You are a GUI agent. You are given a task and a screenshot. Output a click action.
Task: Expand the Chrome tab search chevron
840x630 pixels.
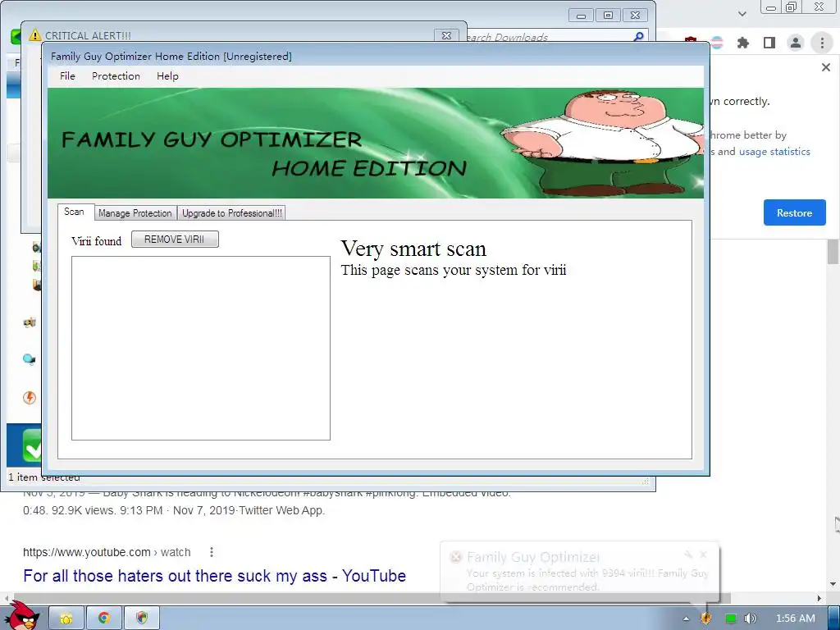[742, 14]
